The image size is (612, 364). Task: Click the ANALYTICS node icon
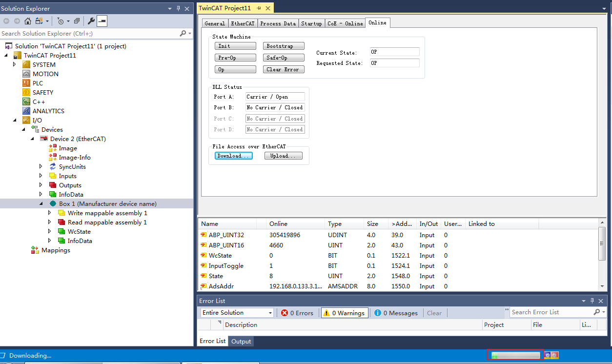(26, 111)
